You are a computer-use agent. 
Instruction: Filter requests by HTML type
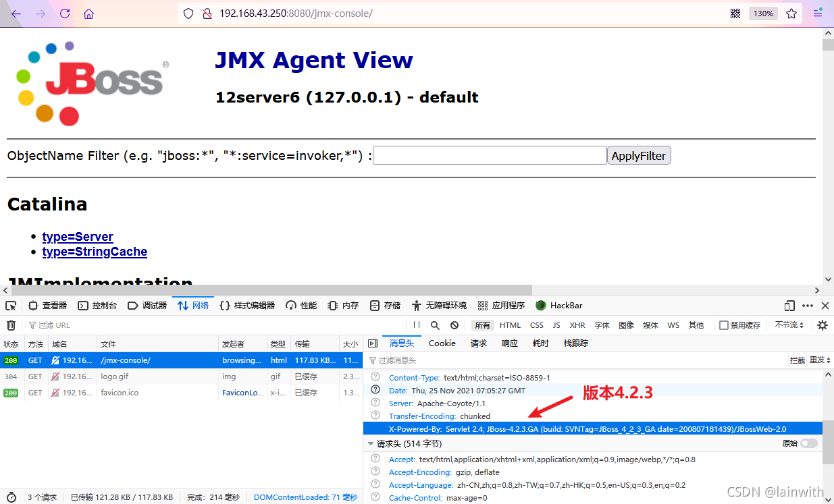[510, 325]
